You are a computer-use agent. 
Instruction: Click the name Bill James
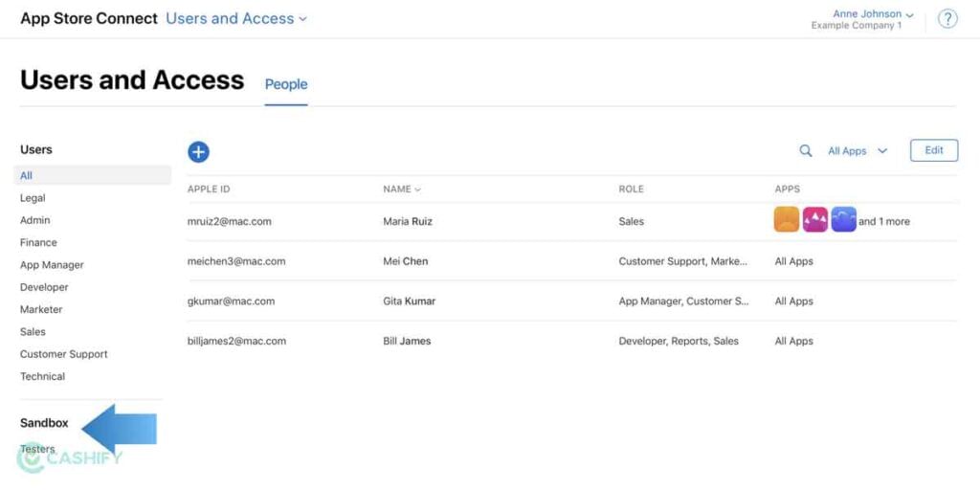(407, 342)
